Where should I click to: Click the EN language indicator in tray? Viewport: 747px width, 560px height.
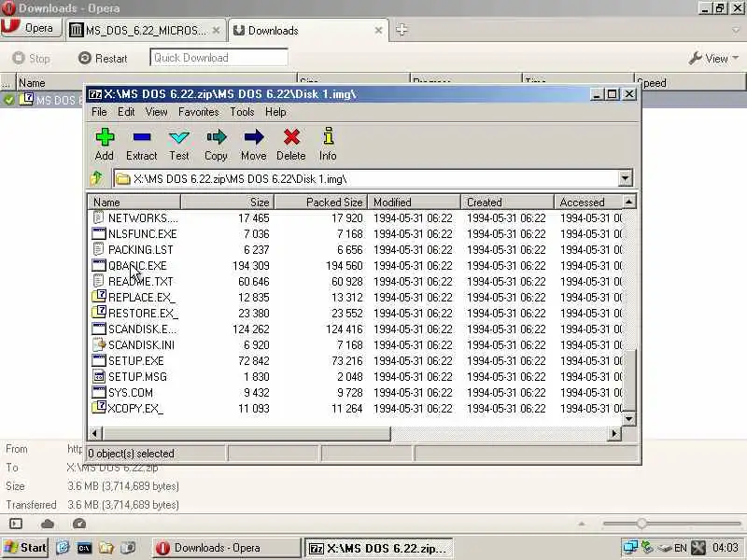tap(681, 548)
